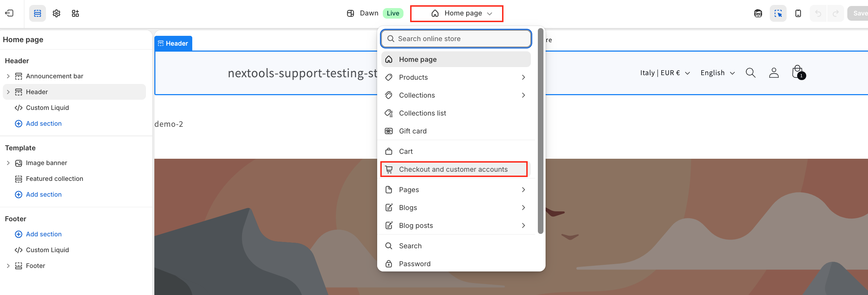Open the Sections panel icon
Screen dimensions: 868x295
38,13
